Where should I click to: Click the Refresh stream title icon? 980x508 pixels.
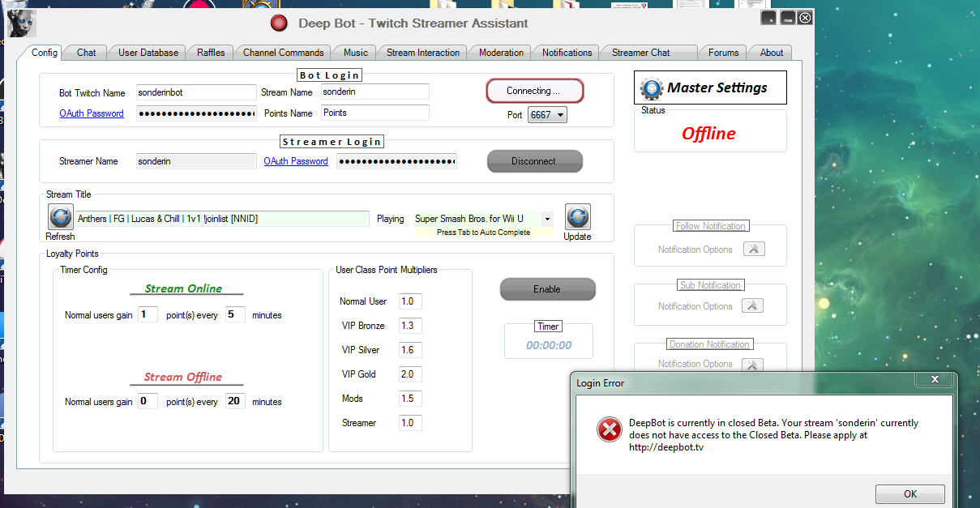pyautogui.click(x=61, y=217)
